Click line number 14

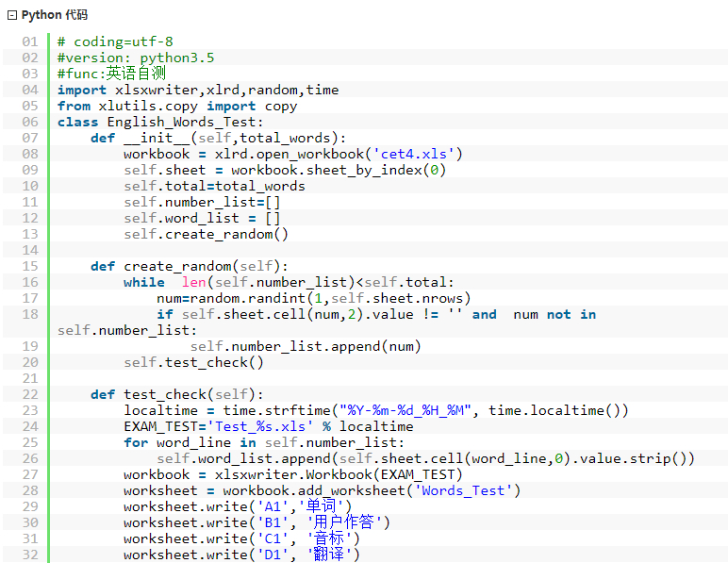pyautogui.click(x=30, y=250)
